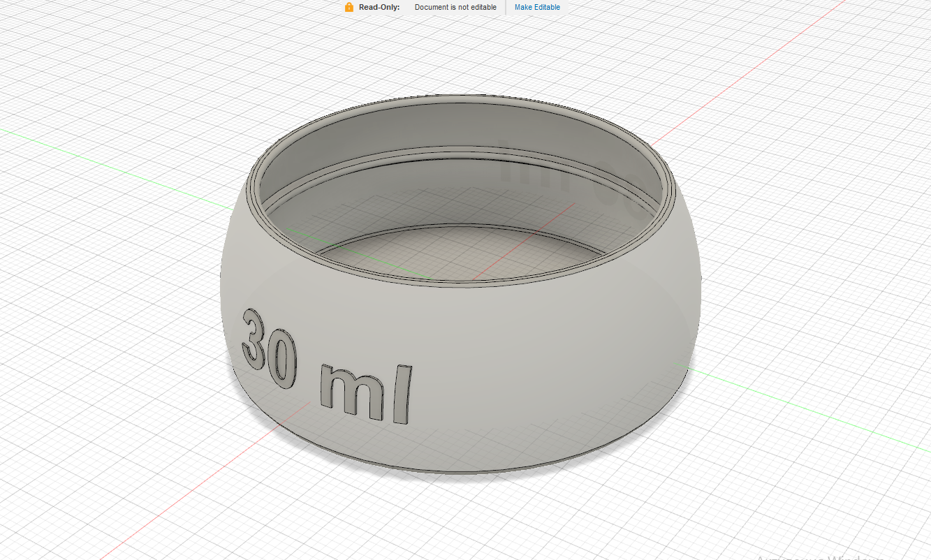The height and width of the screenshot is (560, 931).
Task: Click the '30 ml' embossed text on model
Action: coord(327,367)
